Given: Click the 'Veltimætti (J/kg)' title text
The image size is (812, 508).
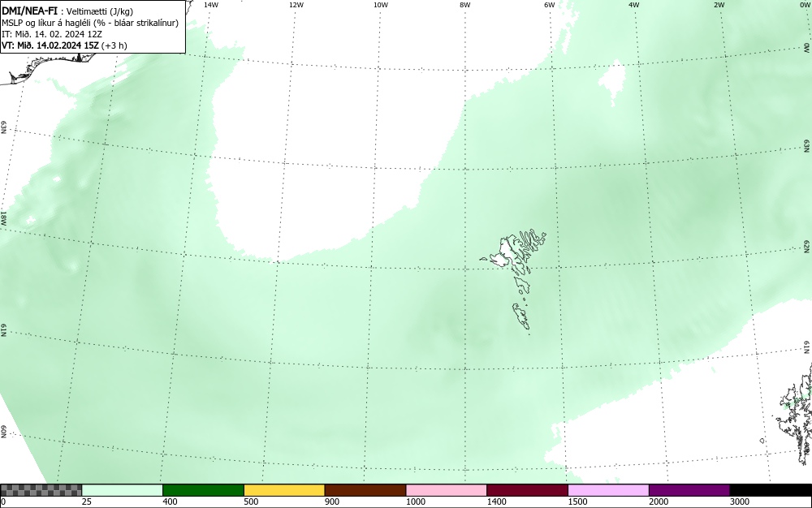Looking at the screenshot, I should point(100,11).
